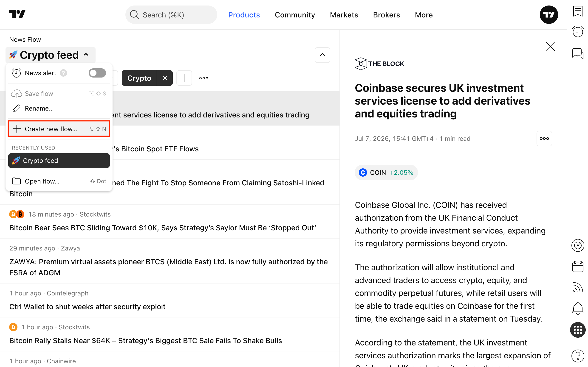Click the TradingView logo at top left
The height and width of the screenshot is (367, 588).
[x=17, y=14]
